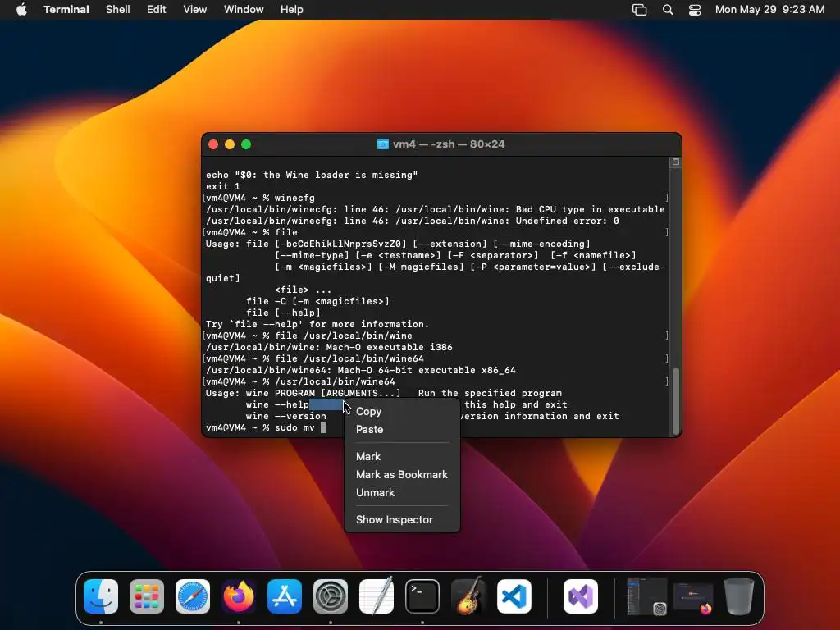Select Unmark in the context menu
Screen dimensions: 840x630
402,492
